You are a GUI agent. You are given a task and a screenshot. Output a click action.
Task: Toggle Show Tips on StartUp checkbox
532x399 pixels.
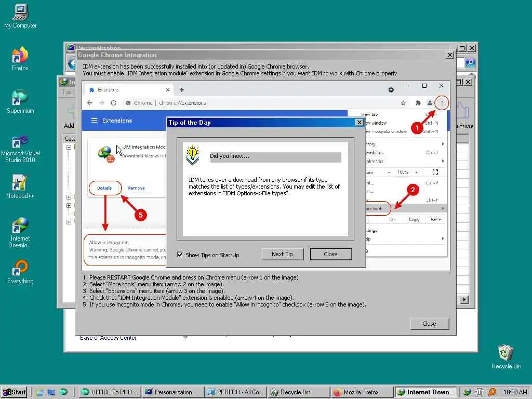coord(179,255)
